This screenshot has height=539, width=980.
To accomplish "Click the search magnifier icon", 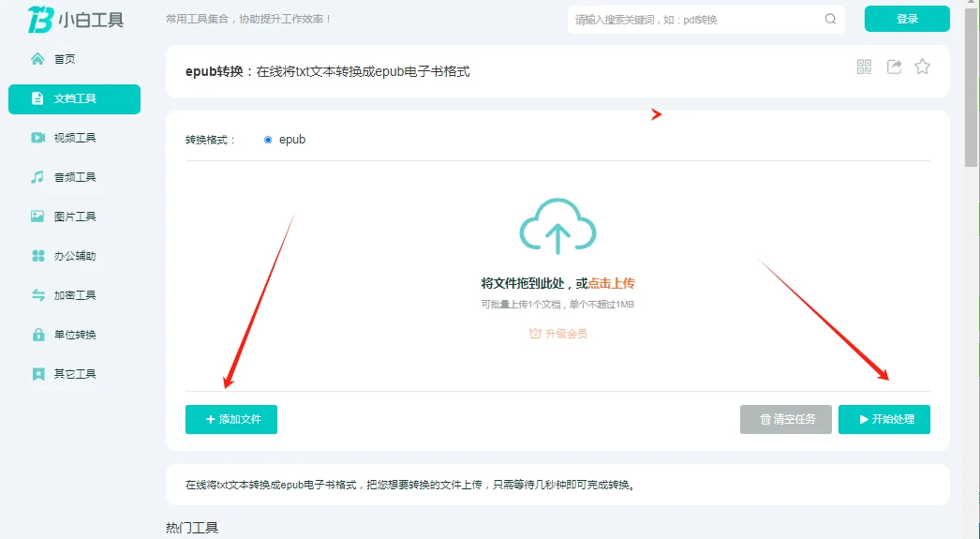I will (830, 19).
